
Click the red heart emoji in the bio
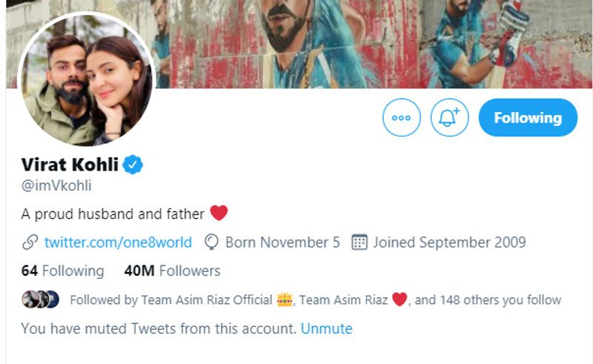click(x=219, y=214)
